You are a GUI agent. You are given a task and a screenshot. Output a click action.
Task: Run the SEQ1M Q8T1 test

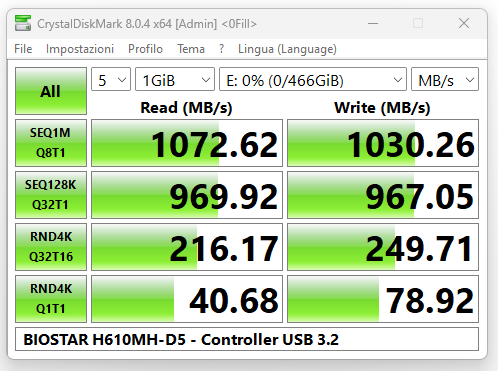pyautogui.click(x=51, y=143)
